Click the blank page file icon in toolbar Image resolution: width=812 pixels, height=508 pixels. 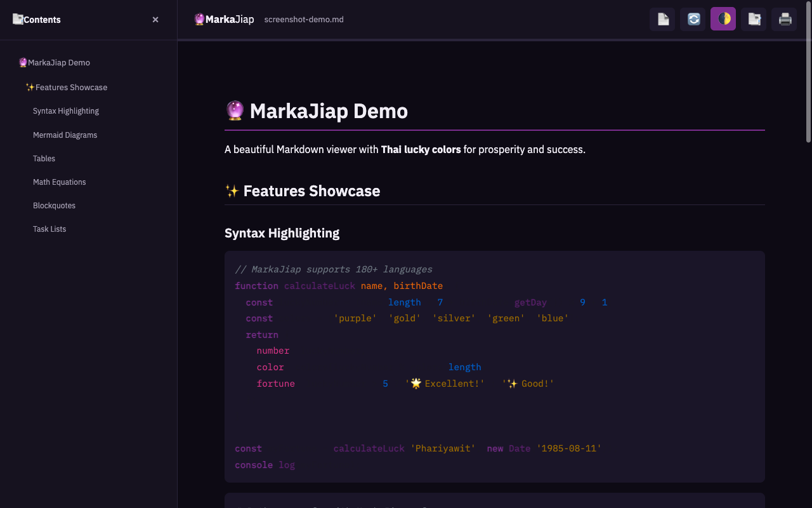pyautogui.click(x=662, y=19)
